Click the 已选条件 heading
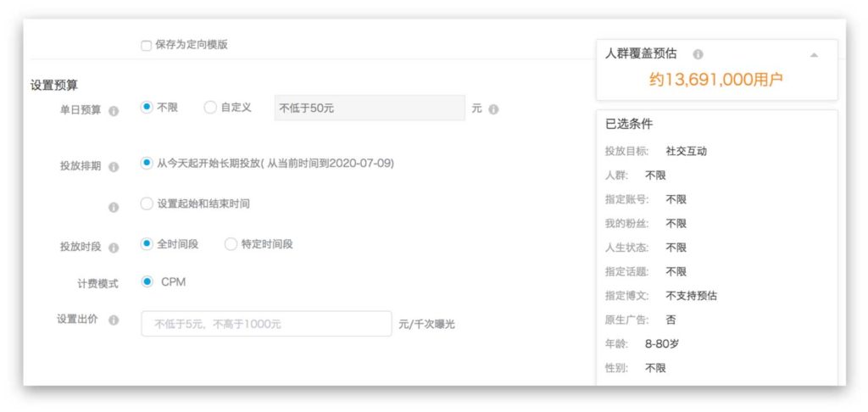Viewport: 868px width, 412px height. 629,124
